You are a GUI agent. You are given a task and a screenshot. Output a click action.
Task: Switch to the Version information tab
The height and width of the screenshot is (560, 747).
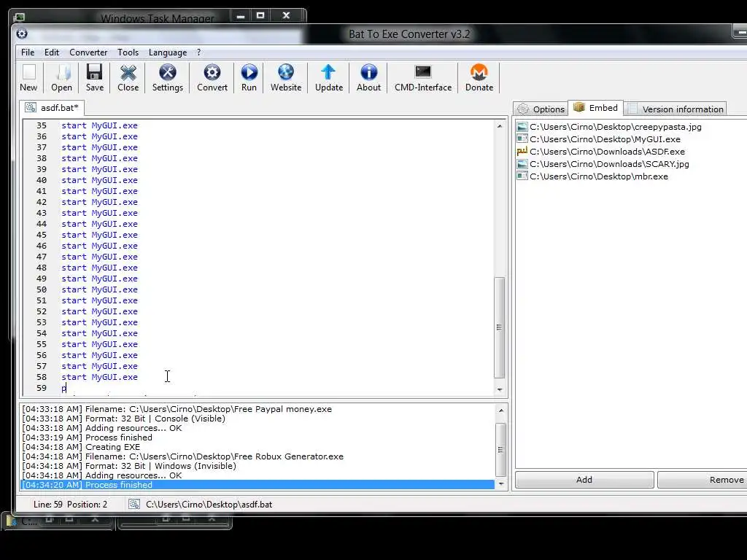(x=676, y=109)
